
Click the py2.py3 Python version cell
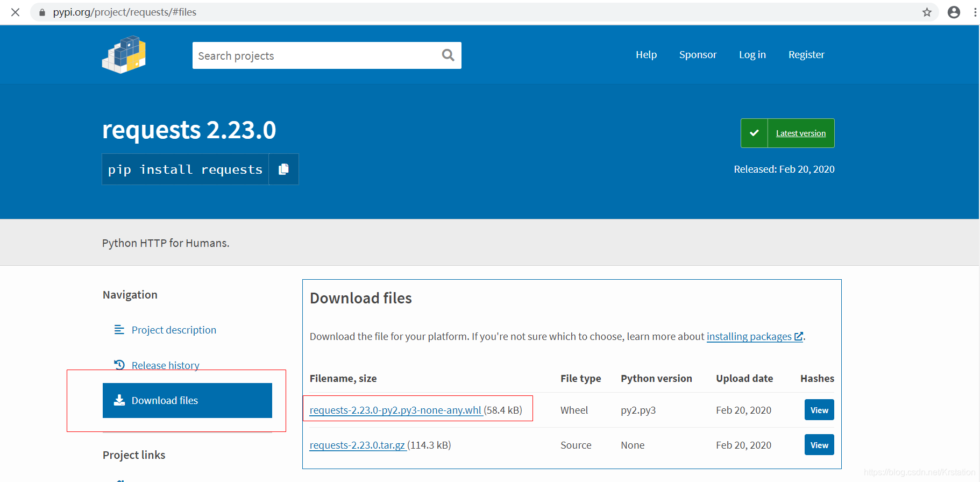coord(638,410)
